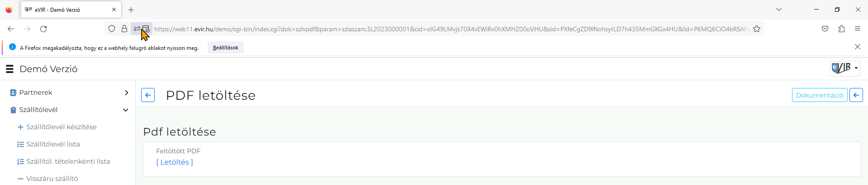Viewport: 868px width, 185px height.
Task: Open the Beállítások popup settings button
Action: [x=226, y=48]
